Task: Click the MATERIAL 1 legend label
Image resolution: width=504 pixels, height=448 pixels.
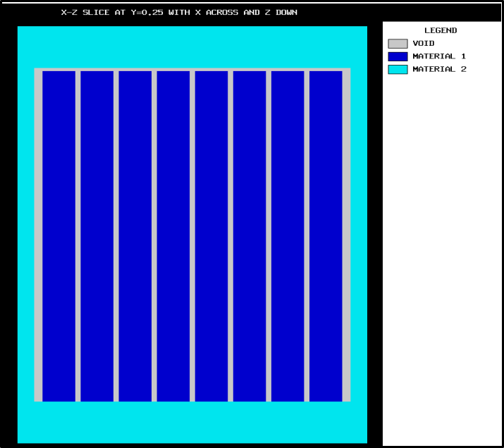Action: point(439,56)
